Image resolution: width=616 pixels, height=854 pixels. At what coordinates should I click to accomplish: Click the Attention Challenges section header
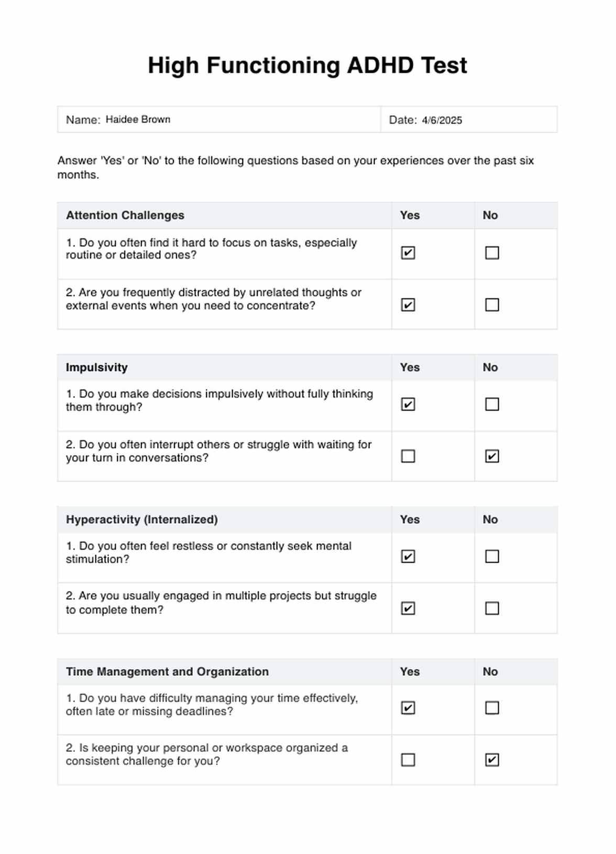(x=125, y=215)
